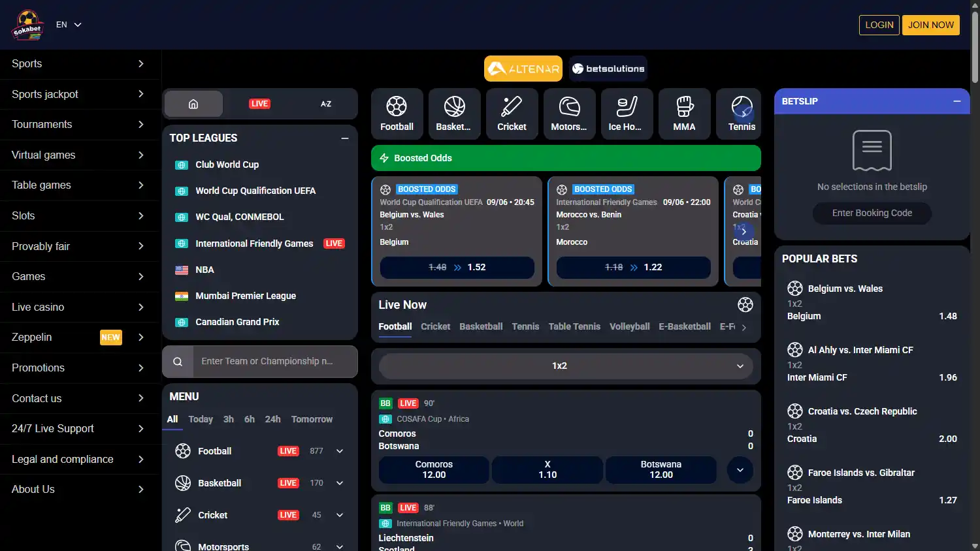Select the Ice Hockey icon tile
Screen dimensions: 980x551
pyautogui.click(x=627, y=114)
